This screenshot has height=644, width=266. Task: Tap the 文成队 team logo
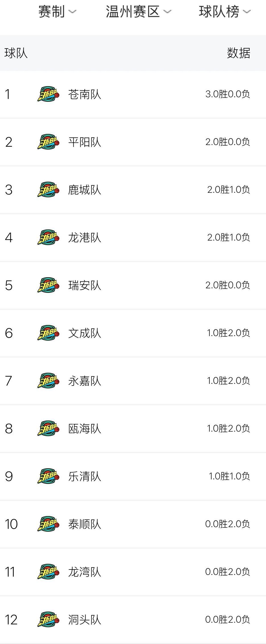48,333
